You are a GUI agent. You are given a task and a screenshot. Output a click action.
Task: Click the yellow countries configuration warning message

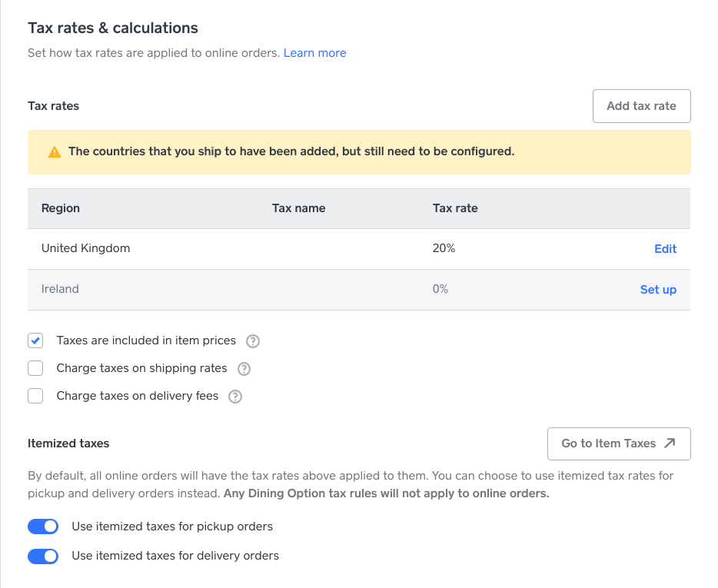(x=291, y=151)
